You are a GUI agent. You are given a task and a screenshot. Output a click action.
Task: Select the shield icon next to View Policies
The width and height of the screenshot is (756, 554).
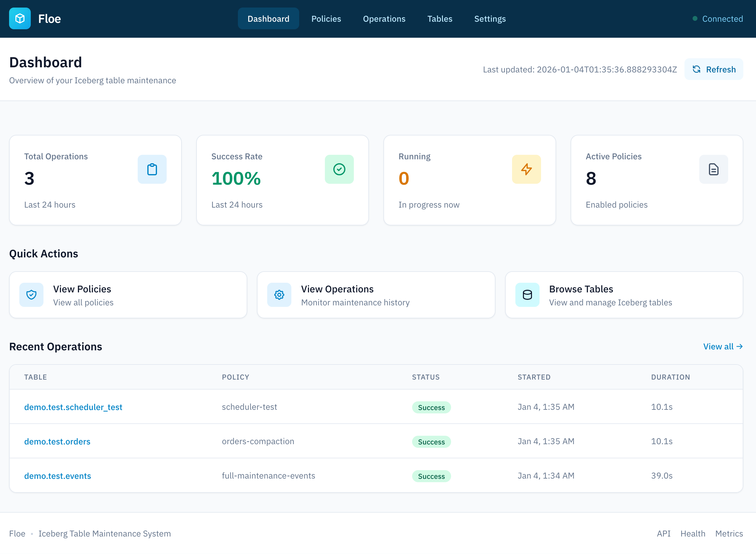(31, 295)
